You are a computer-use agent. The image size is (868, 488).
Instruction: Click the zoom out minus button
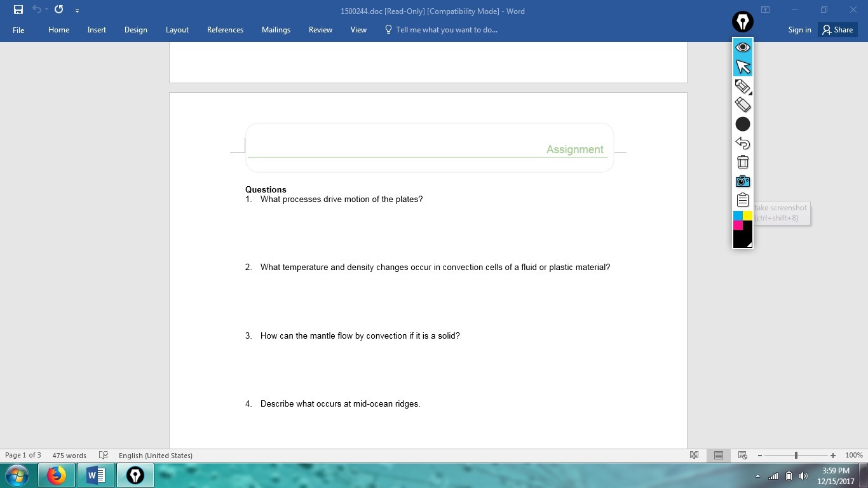[760, 455]
